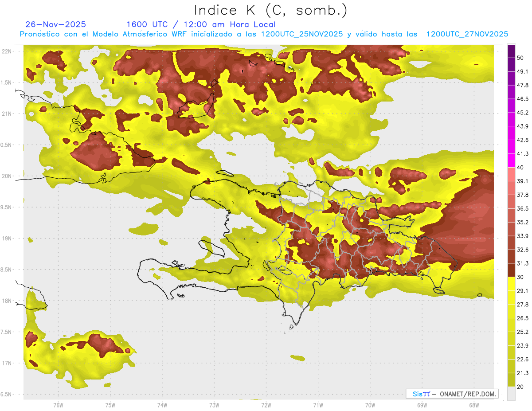Image resolution: width=532 pixels, height=411 pixels.
Task: Click the legend value "43.9"
Action: point(523,126)
